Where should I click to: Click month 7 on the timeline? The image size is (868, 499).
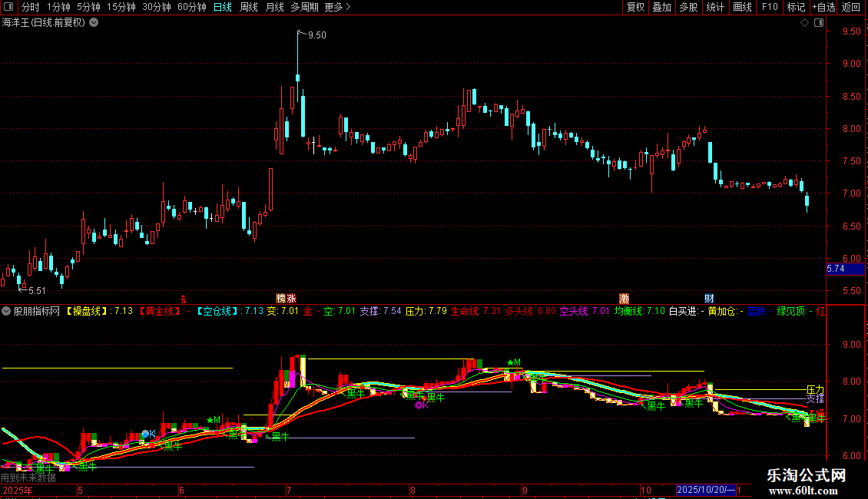288,490
